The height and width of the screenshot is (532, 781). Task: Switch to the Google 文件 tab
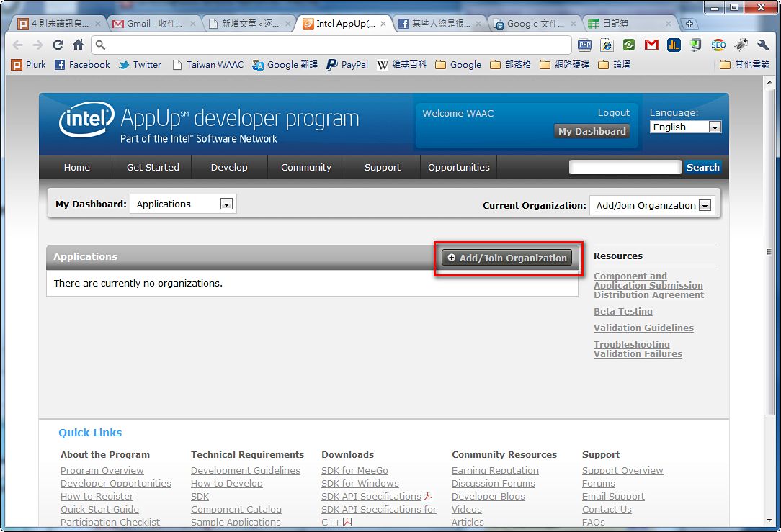point(535,23)
